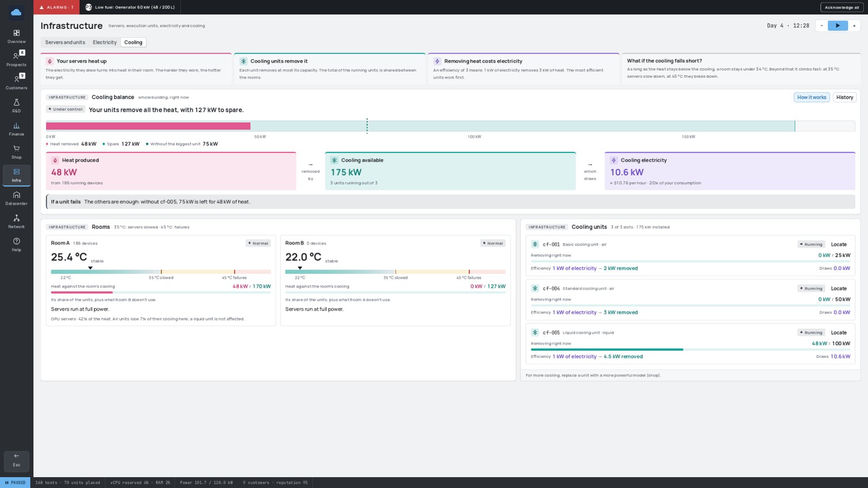Select the Cooling tab
Screen dimensions: 868x488
(x=133, y=42)
